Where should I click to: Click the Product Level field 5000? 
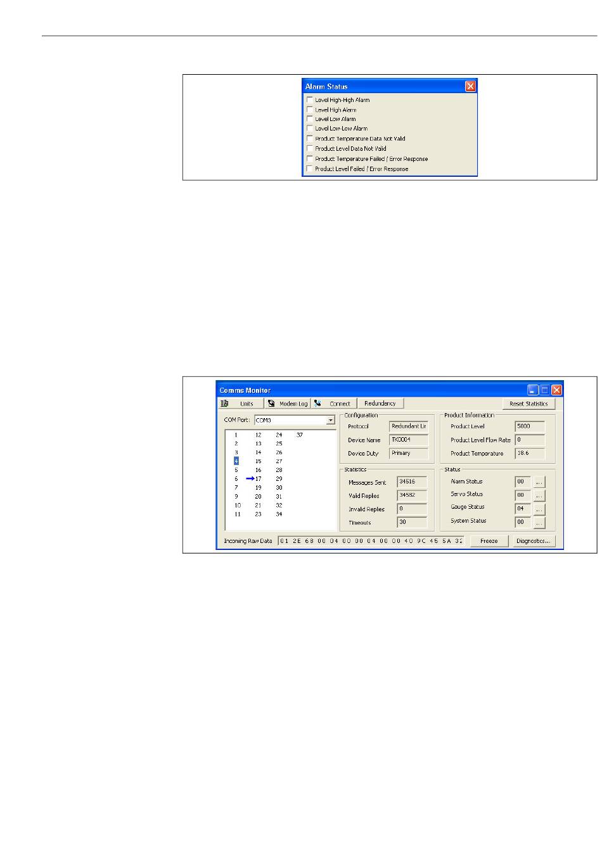(530, 426)
